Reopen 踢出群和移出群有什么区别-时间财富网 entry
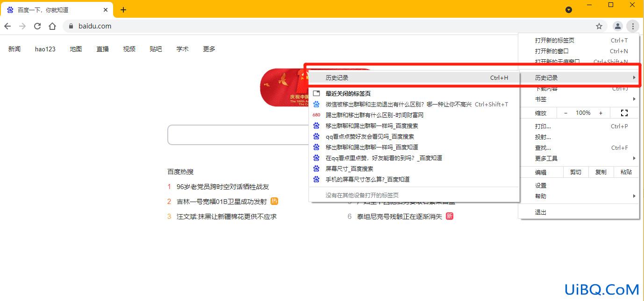The height and width of the screenshot is (301, 644). coord(414,115)
